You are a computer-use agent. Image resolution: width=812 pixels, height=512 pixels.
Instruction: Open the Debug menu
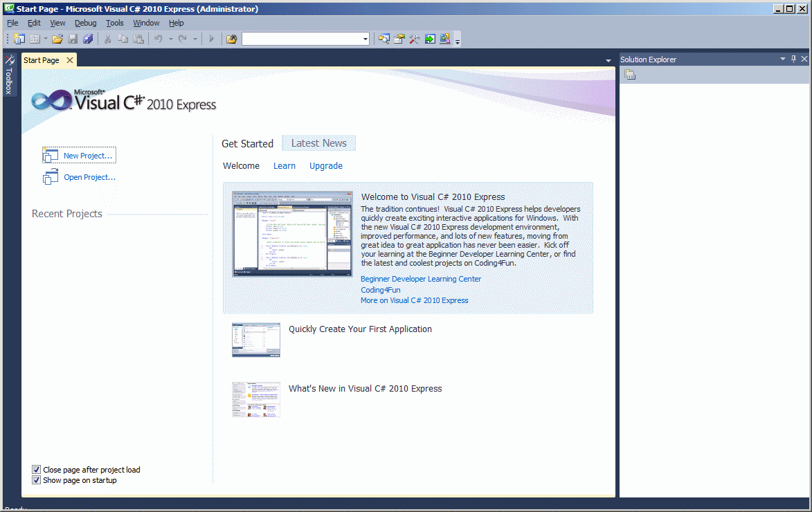[x=86, y=23]
